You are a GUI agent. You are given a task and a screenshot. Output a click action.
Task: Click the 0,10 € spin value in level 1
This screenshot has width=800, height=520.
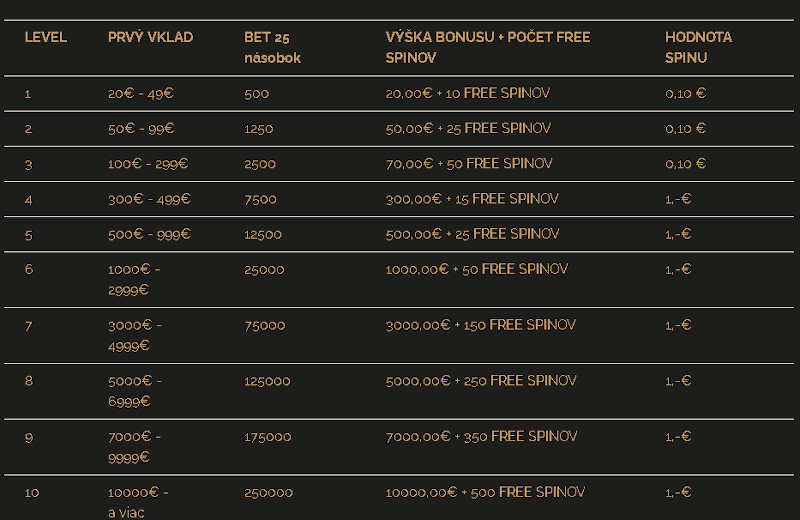point(685,93)
